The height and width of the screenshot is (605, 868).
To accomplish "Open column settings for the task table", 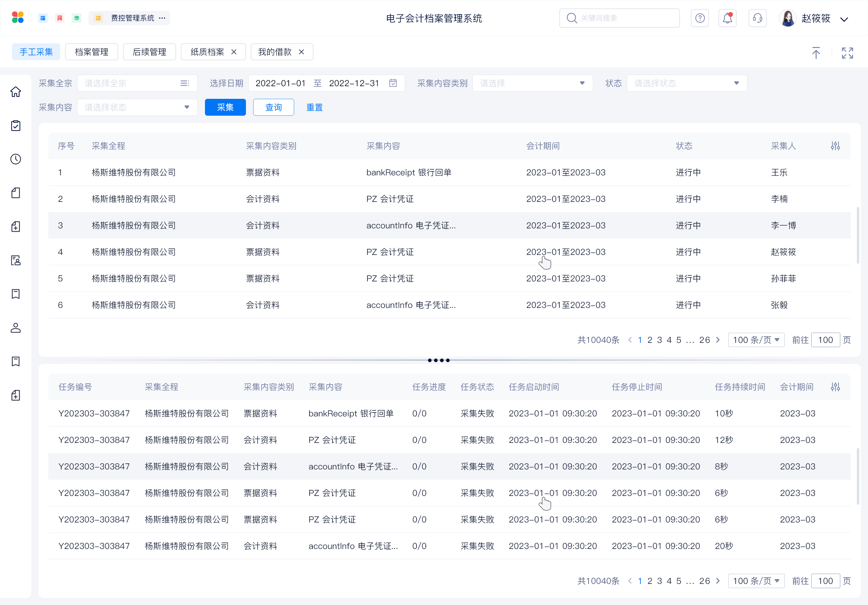I will tap(835, 387).
